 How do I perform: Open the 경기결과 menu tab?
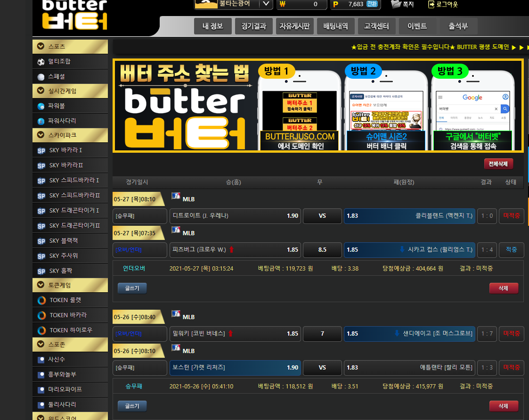pyautogui.click(x=253, y=26)
